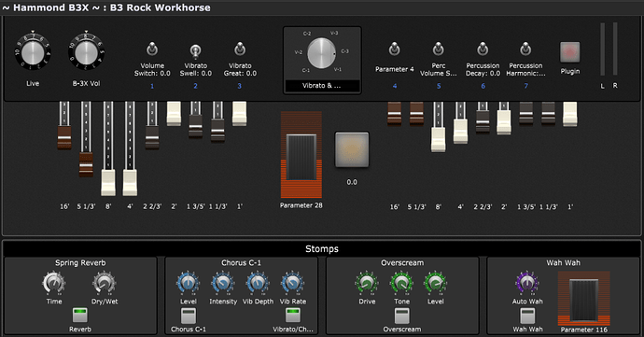Click the upper manual 2 2/3' drawbar
This screenshot has height=337, width=644.
coord(152,137)
